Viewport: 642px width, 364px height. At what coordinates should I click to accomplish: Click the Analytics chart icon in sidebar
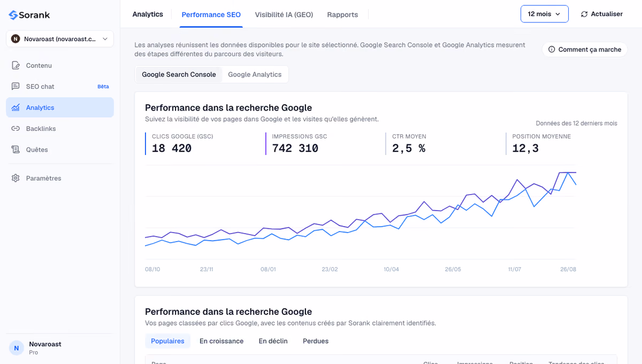click(x=16, y=107)
